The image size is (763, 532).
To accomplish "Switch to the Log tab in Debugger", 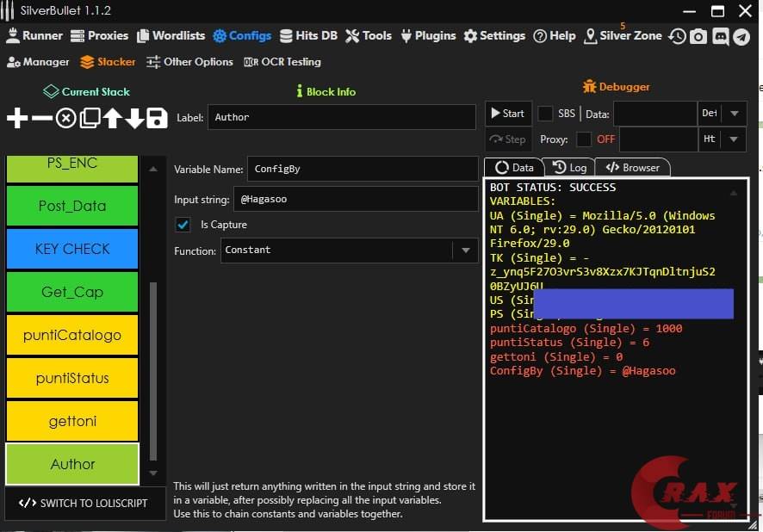I will coord(569,167).
